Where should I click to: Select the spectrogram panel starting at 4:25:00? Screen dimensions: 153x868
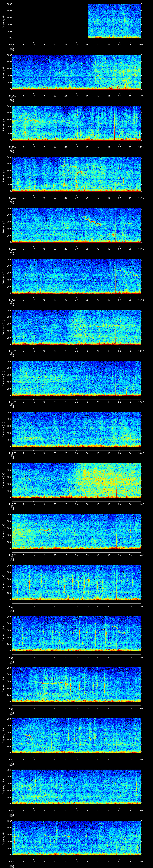(76, 838)
